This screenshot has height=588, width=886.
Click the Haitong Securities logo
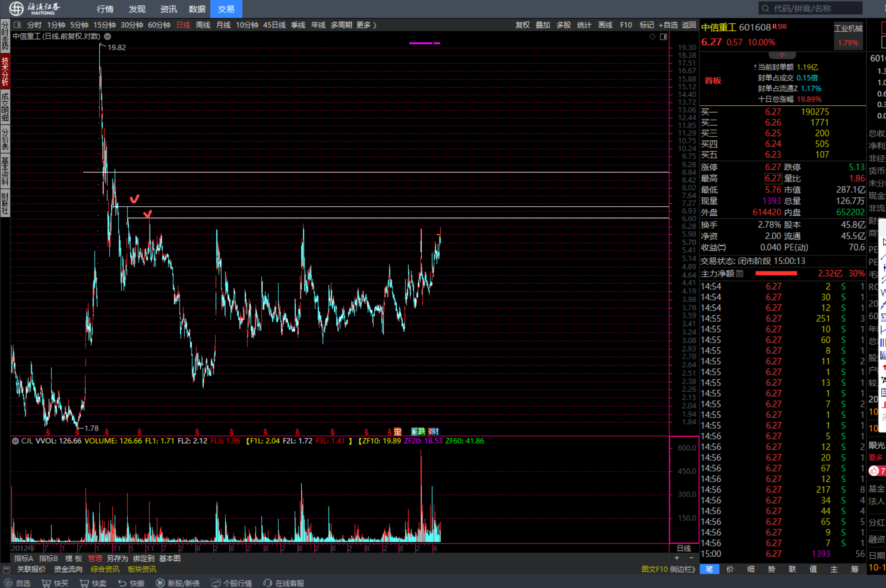pyautogui.click(x=17, y=8)
